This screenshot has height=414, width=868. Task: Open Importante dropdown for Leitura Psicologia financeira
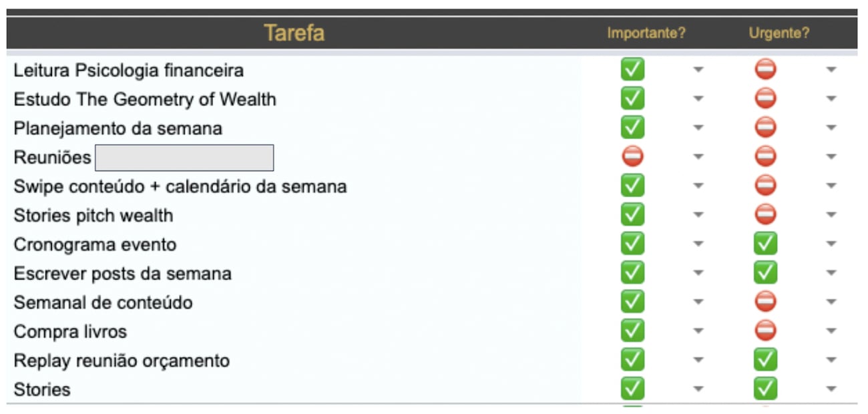click(698, 69)
